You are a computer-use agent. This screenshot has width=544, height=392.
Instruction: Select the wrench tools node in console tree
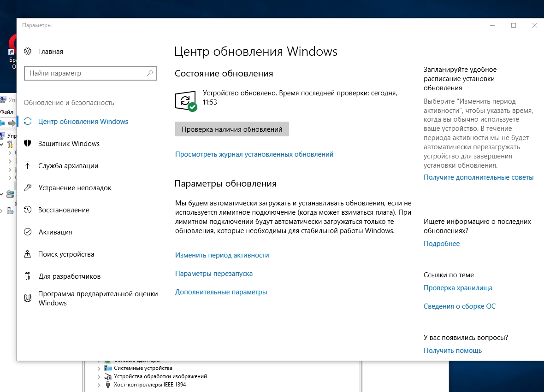point(10,144)
